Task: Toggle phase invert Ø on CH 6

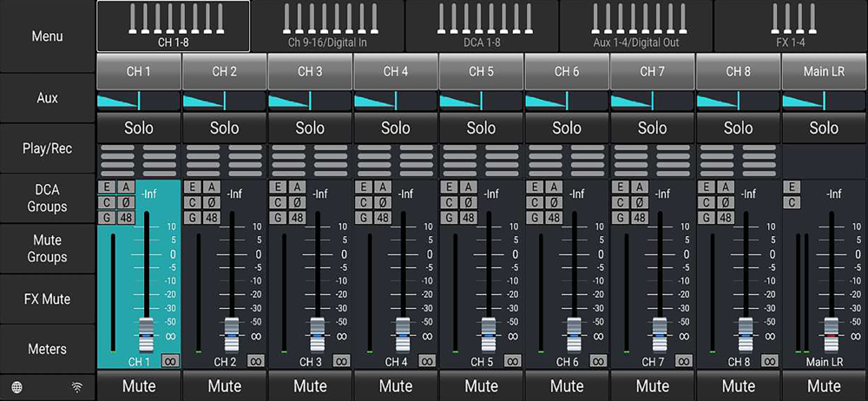Action: click(x=554, y=203)
